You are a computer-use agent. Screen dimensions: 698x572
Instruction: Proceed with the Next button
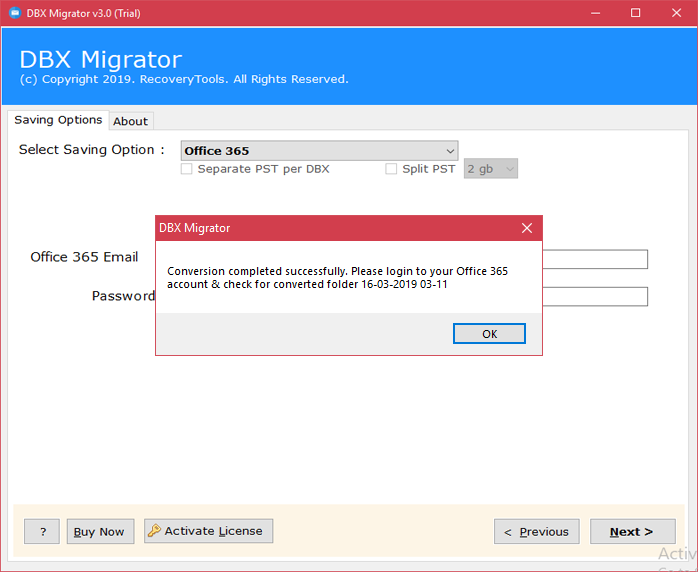[x=633, y=531]
